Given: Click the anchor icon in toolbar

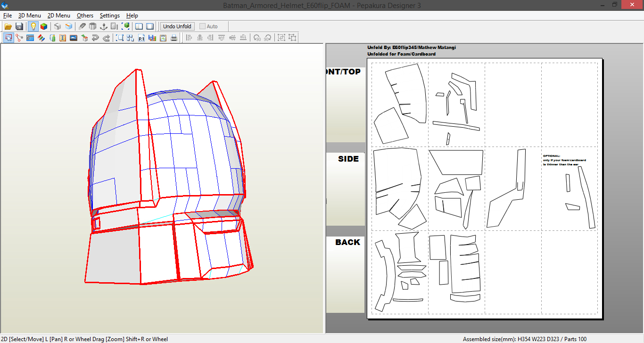Looking at the screenshot, I should (104, 26).
